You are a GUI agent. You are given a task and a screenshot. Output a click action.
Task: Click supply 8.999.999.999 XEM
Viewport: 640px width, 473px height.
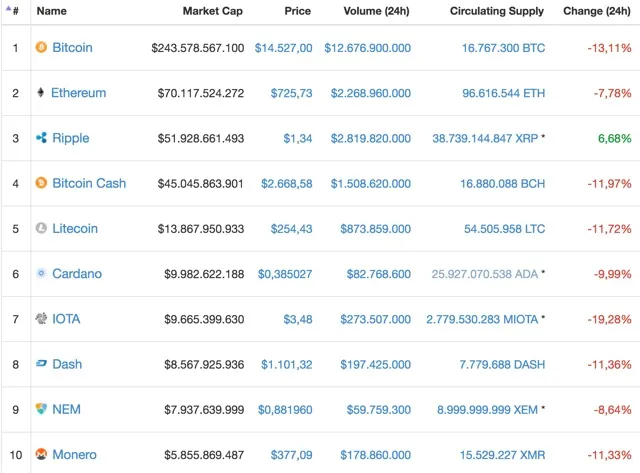coord(487,410)
